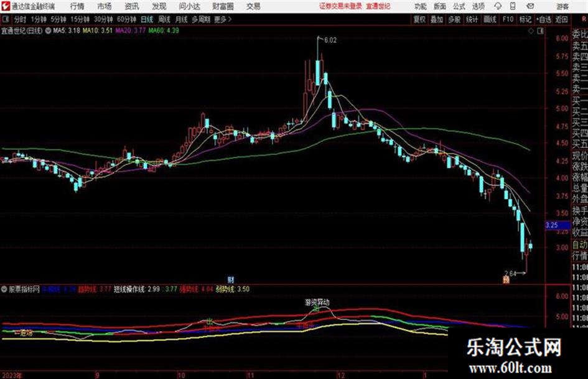
Task: Open the 功能 menu
Action: point(421,6)
